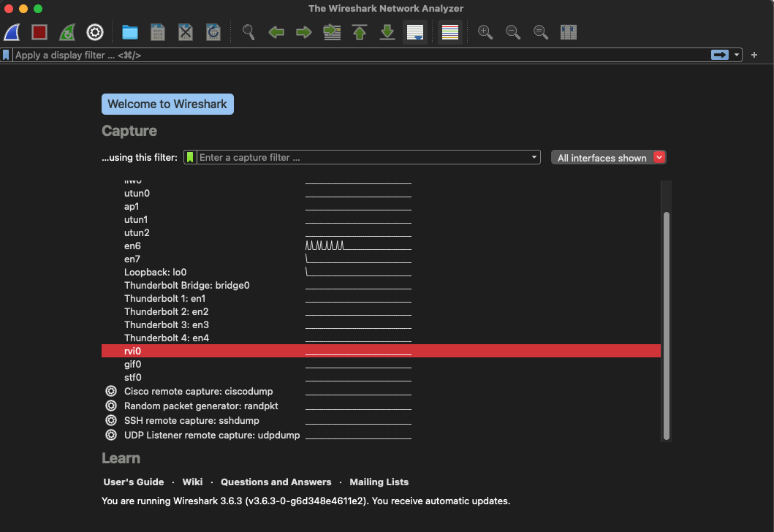The width and height of the screenshot is (774, 532).
Task: Go to specified packet icon
Action: pos(332,33)
